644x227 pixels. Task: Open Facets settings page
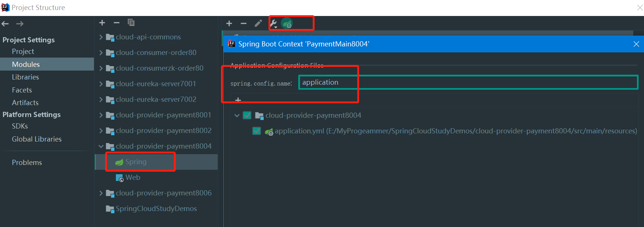22,90
